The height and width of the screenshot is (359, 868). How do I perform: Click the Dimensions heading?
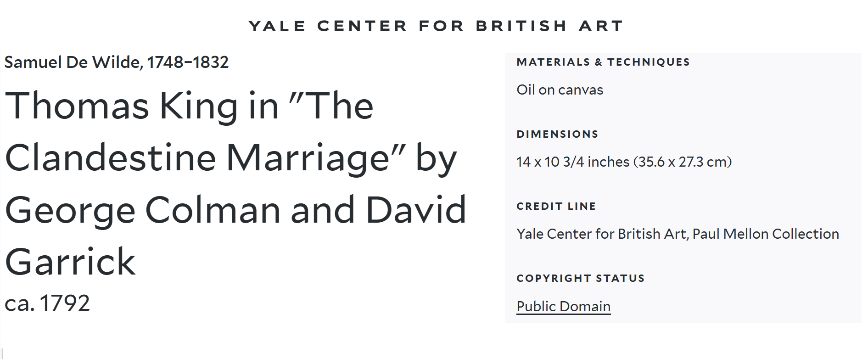557,135
